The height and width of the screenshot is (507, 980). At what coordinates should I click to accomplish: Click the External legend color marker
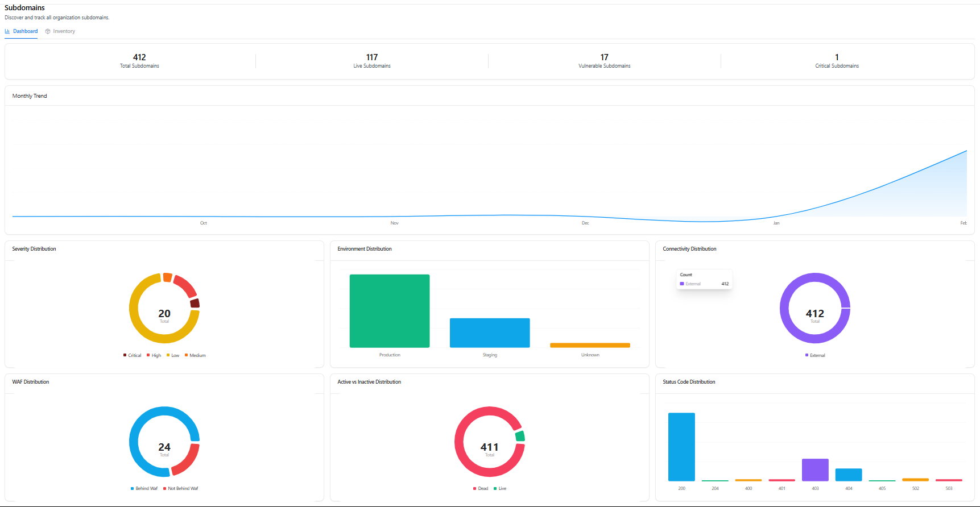click(x=807, y=355)
